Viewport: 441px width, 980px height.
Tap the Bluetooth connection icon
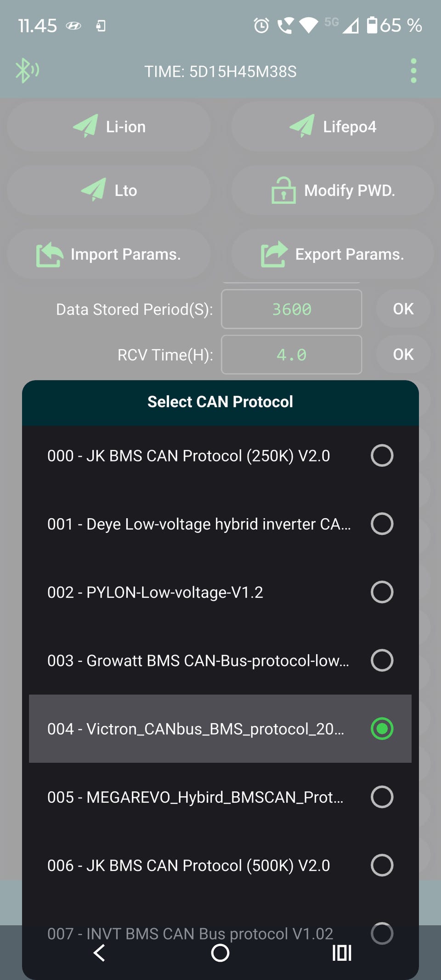(27, 71)
